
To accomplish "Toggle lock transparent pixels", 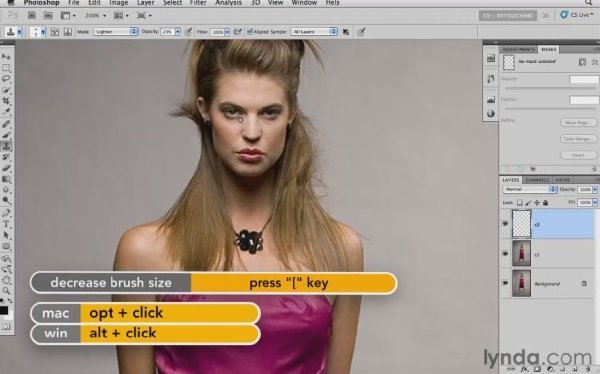I will (520, 203).
